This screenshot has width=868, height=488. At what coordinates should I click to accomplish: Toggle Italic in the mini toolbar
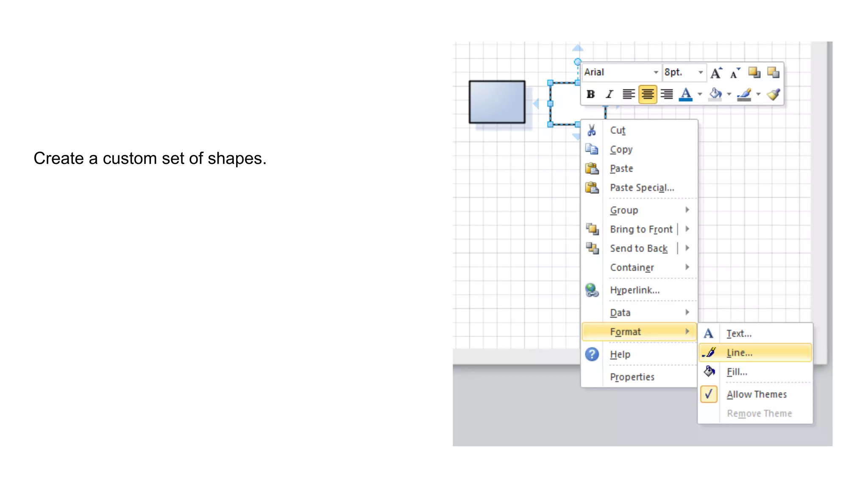tap(609, 94)
